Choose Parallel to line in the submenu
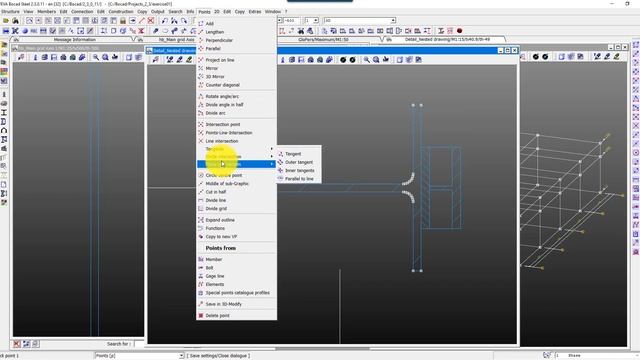640x360 pixels. coord(300,179)
